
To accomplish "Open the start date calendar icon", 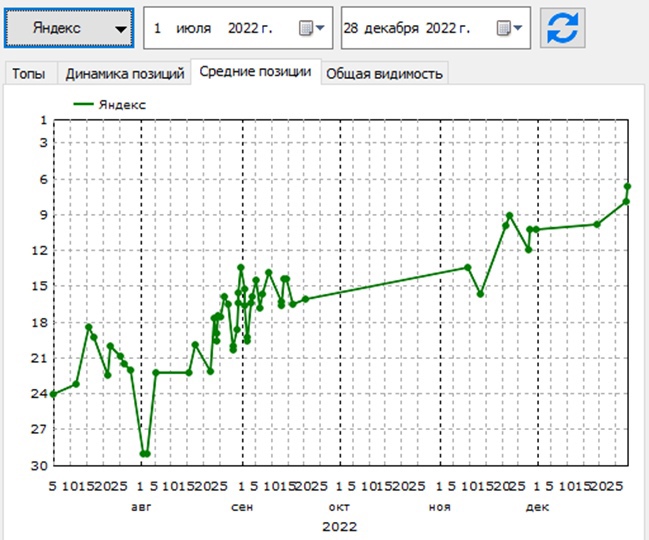I will point(306,28).
